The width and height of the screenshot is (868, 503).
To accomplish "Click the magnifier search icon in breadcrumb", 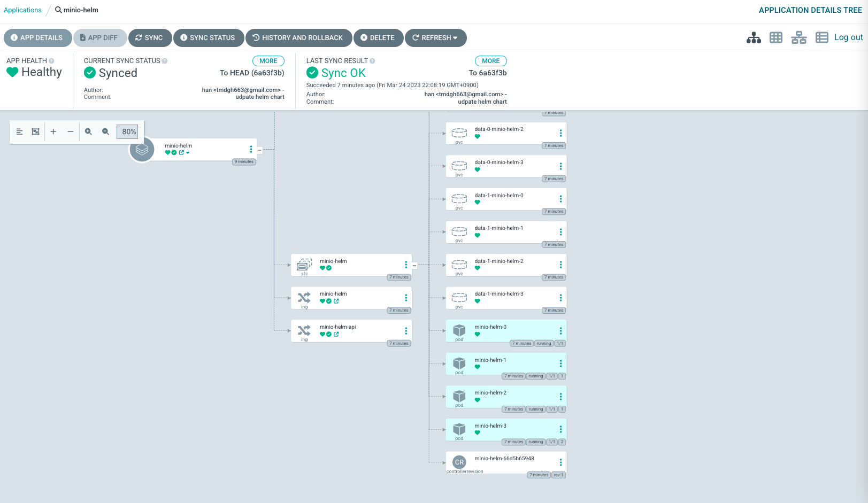I will tap(58, 10).
